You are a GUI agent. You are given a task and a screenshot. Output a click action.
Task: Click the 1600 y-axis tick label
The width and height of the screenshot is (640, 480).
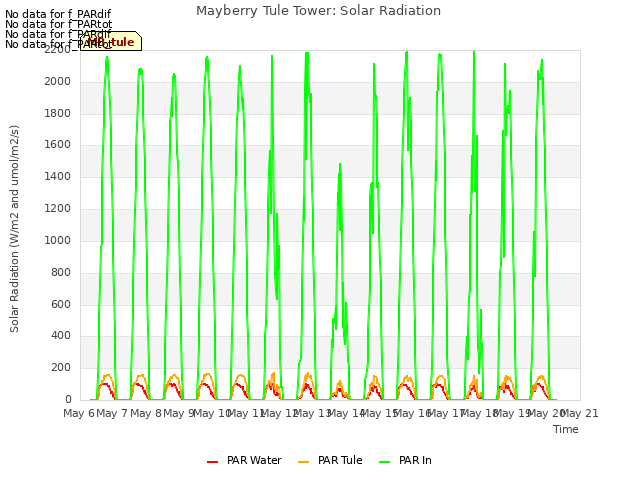click(58, 144)
